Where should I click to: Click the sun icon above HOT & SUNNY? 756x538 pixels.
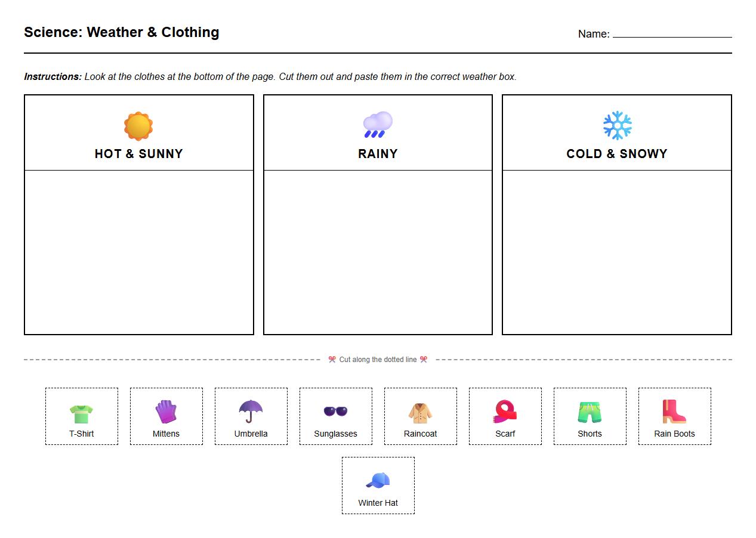coord(138,125)
